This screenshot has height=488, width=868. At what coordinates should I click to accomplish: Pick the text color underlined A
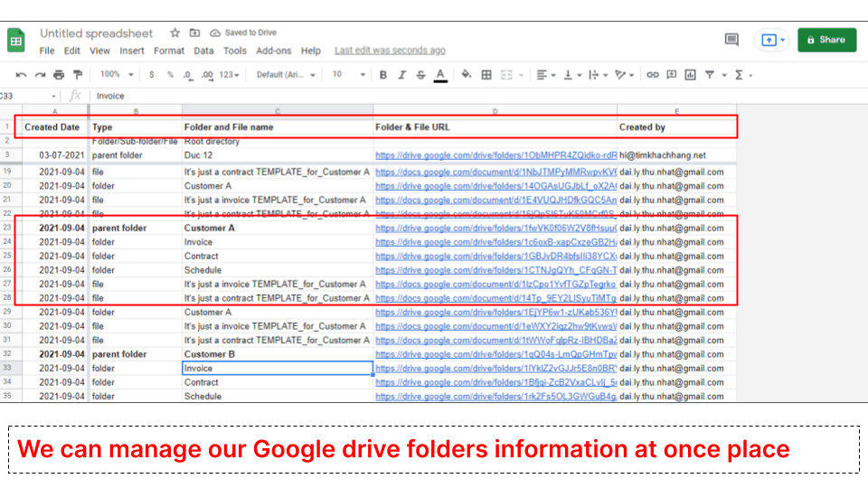tap(440, 75)
